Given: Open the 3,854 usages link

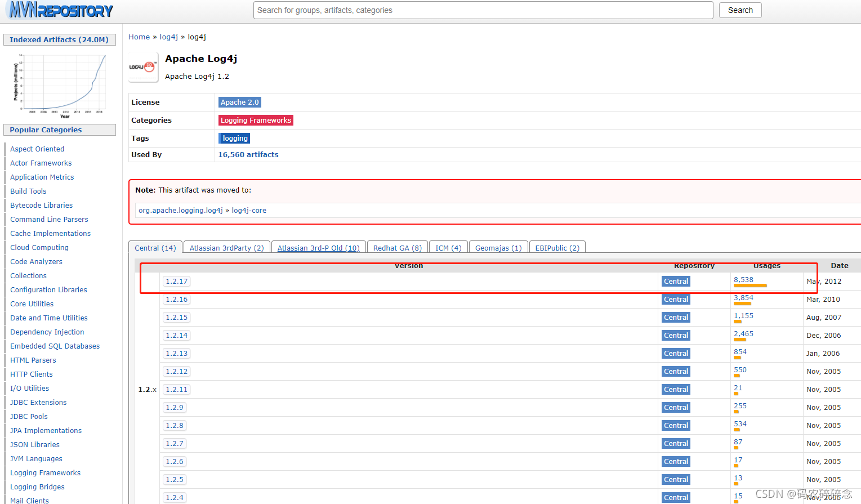Looking at the screenshot, I should (x=743, y=298).
